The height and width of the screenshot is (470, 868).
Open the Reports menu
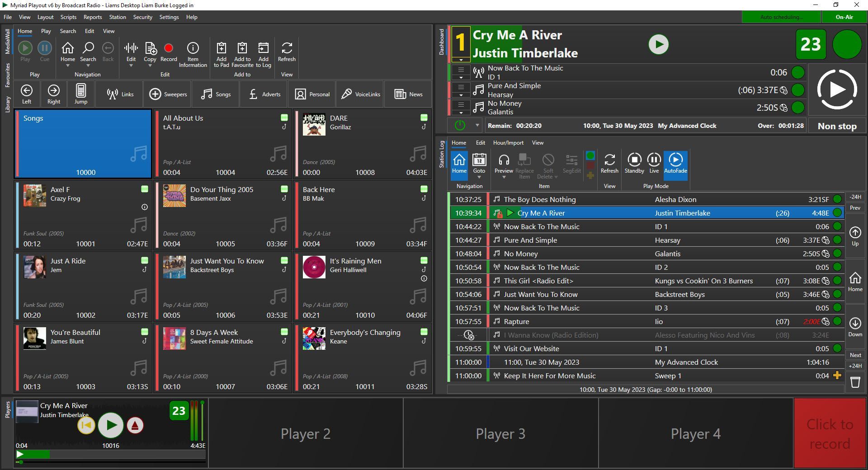click(92, 17)
